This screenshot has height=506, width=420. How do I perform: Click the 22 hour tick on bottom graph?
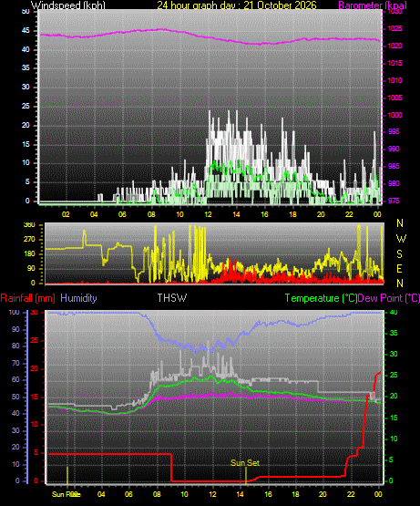tap(351, 494)
